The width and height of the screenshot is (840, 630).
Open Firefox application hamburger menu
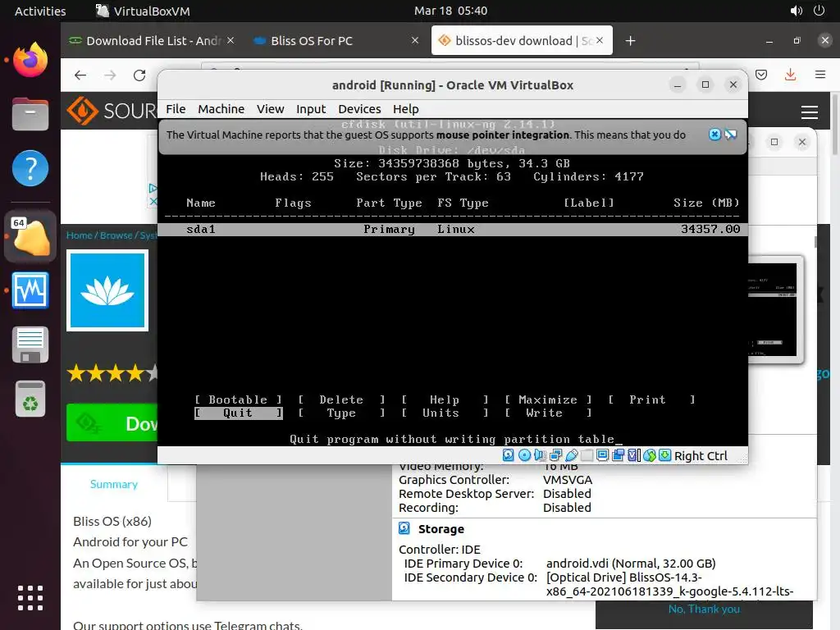click(x=819, y=75)
